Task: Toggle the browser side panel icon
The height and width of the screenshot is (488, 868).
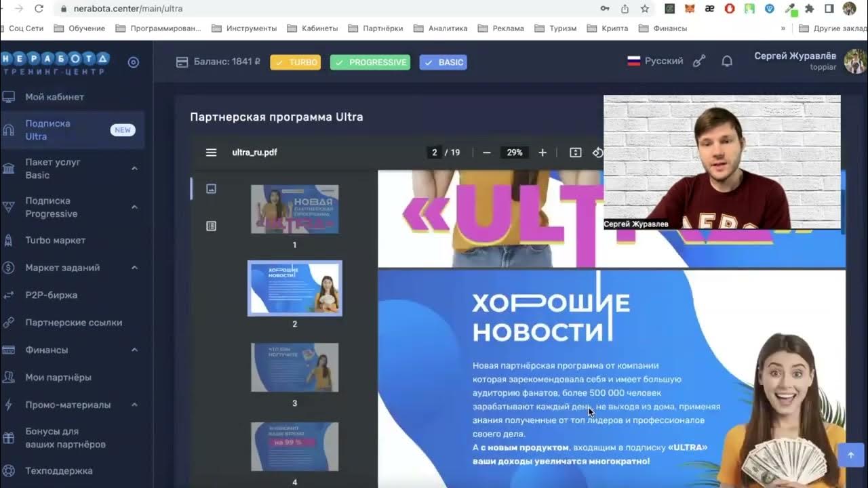Action: tap(829, 9)
